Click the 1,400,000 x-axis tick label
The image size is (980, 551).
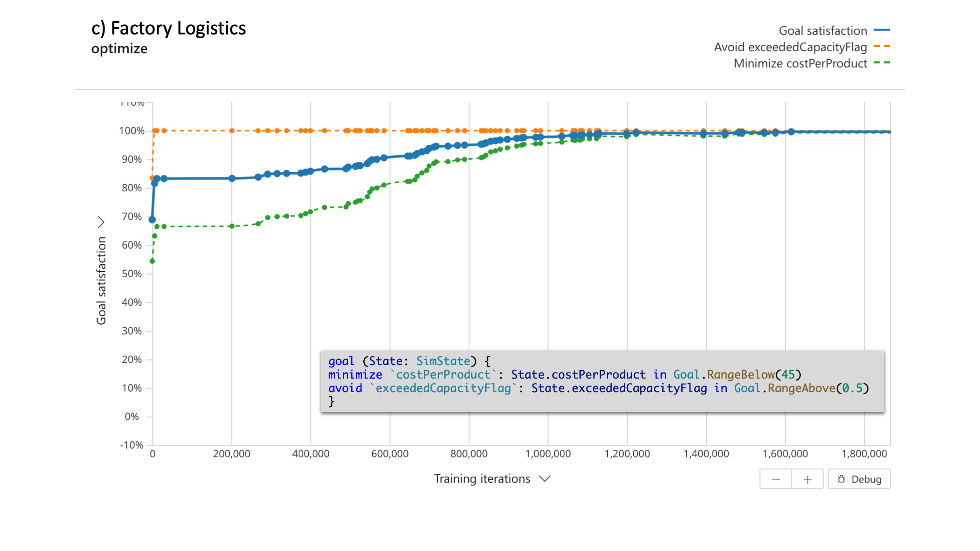tap(706, 454)
